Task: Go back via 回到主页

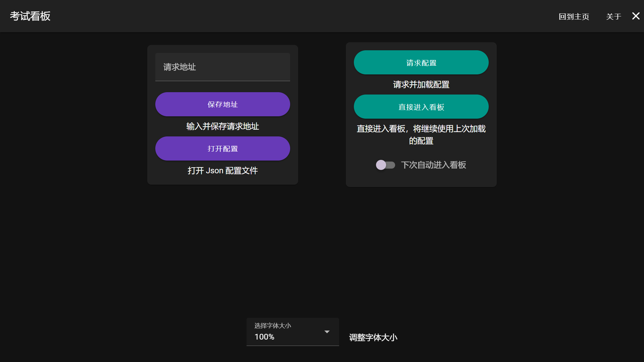Action: pos(574,16)
